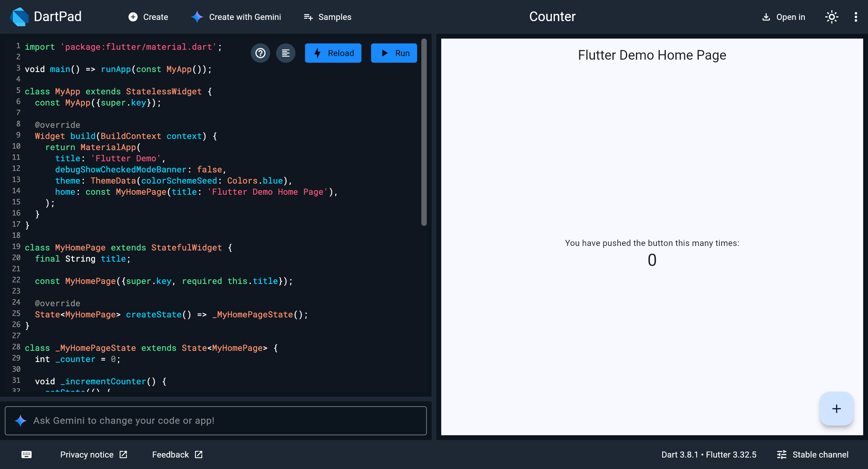Viewport: 868px width, 469px height.
Task: Open the Create menu
Action: (x=148, y=17)
